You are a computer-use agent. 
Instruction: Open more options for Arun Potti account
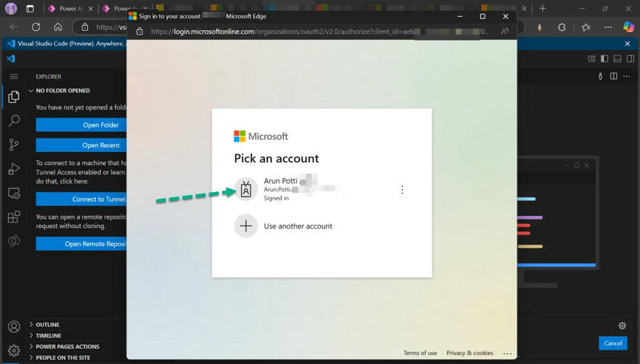pos(402,190)
